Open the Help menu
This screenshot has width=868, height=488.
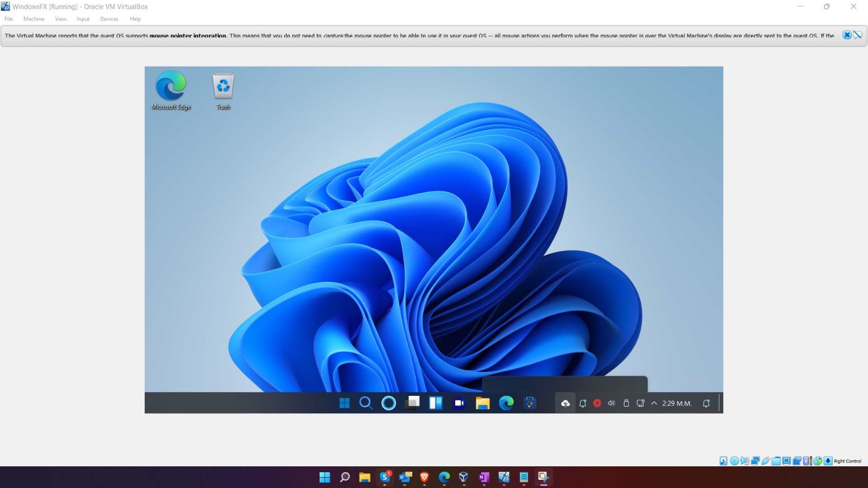coord(135,19)
